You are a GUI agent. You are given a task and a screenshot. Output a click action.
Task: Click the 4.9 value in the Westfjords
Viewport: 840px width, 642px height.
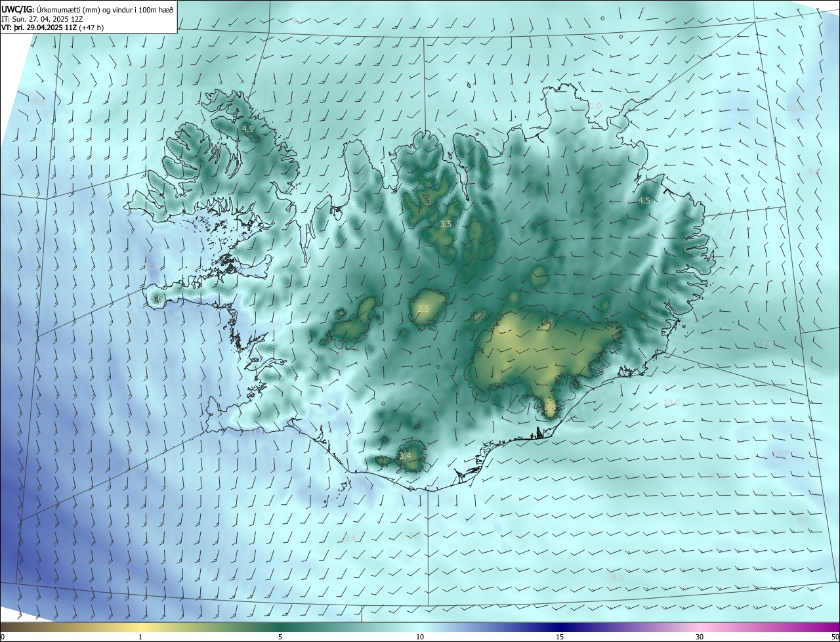click(248, 129)
